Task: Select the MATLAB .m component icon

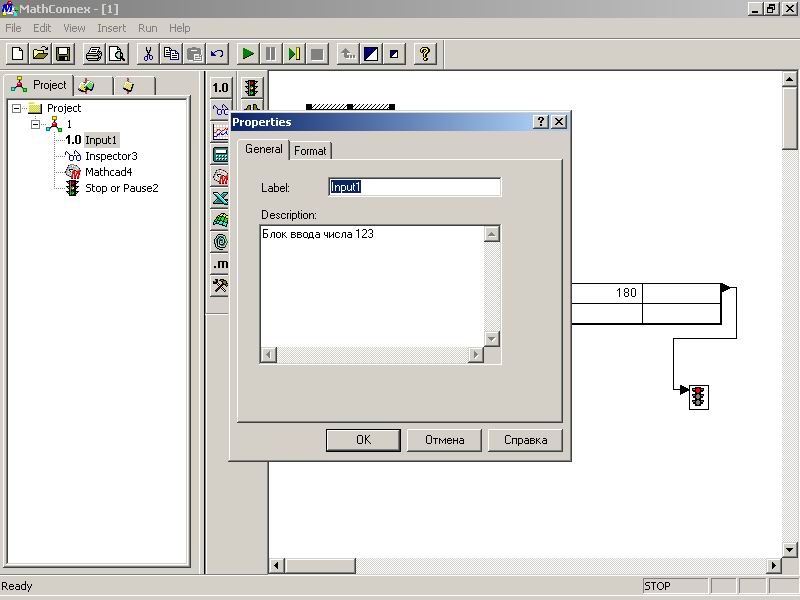Action: pyautogui.click(x=220, y=264)
